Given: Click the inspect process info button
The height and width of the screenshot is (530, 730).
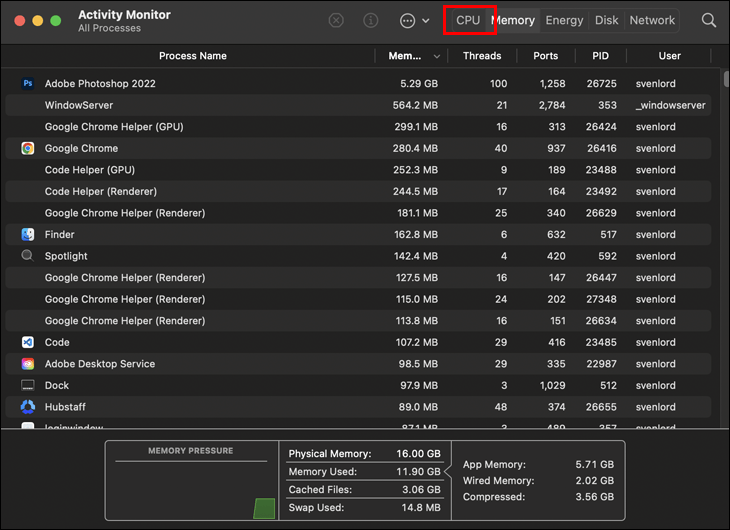Looking at the screenshot, I should [x=371, y=20].
